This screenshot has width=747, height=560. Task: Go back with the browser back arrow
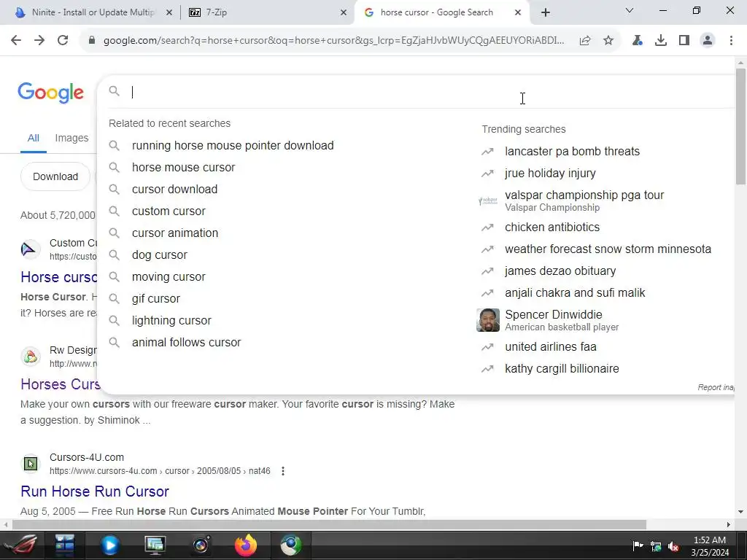coord(16,41)
